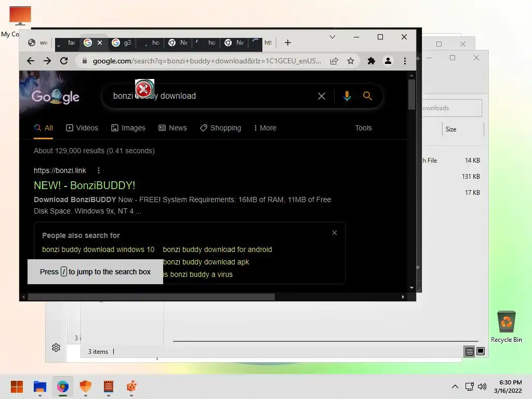Open the Recycle Bin desktop icon

point(506,327)
